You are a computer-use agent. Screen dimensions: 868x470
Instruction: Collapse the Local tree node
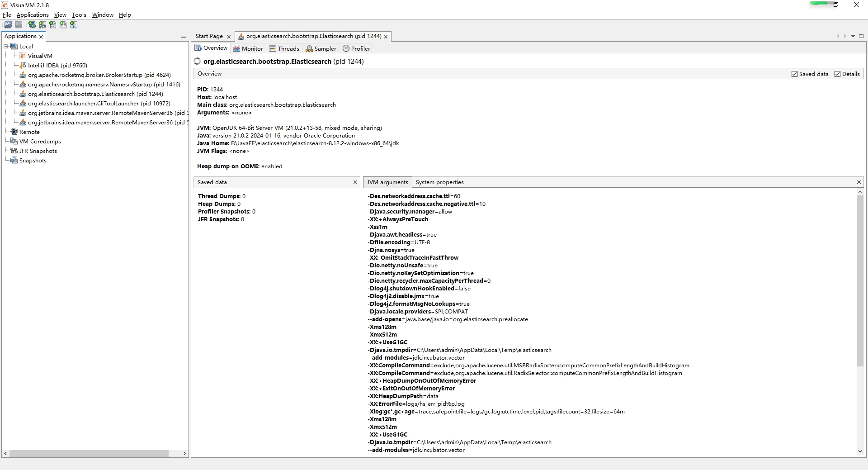(x=6, y=46)
